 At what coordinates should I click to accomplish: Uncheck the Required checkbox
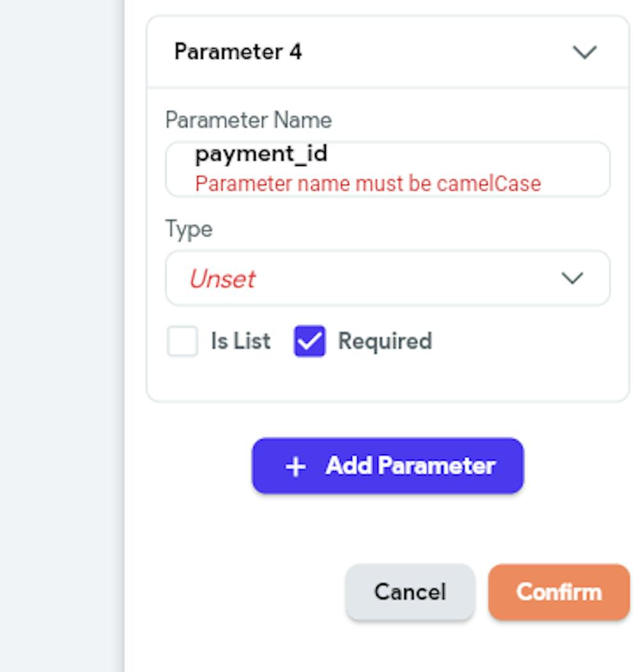(x=309, y=341)
